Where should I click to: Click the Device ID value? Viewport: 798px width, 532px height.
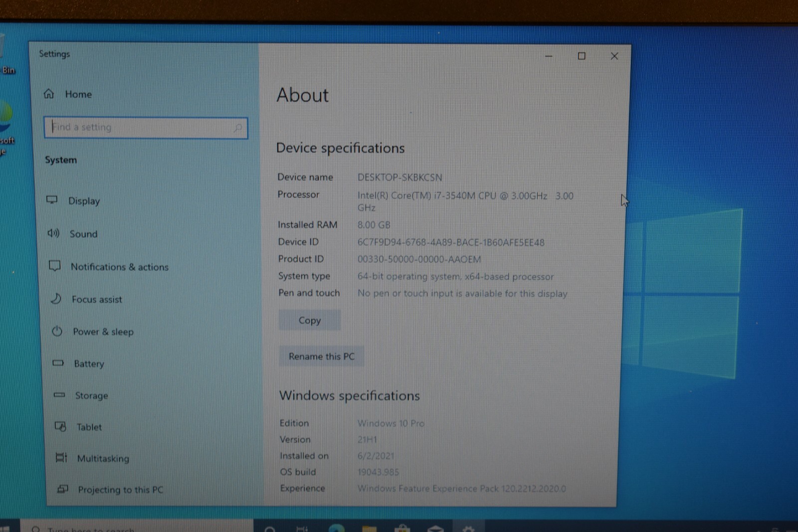tap(451, 242)
